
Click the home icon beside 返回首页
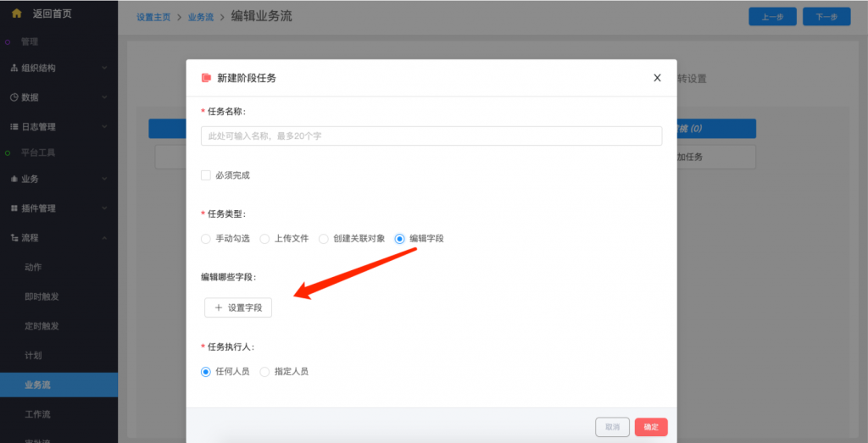(16, 13)
